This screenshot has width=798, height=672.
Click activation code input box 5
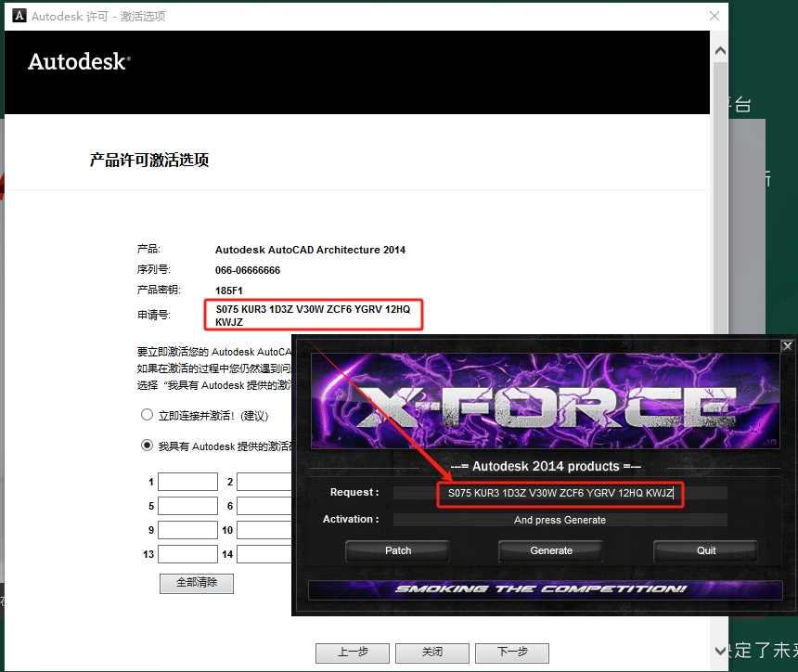click(x=187, y=506)
